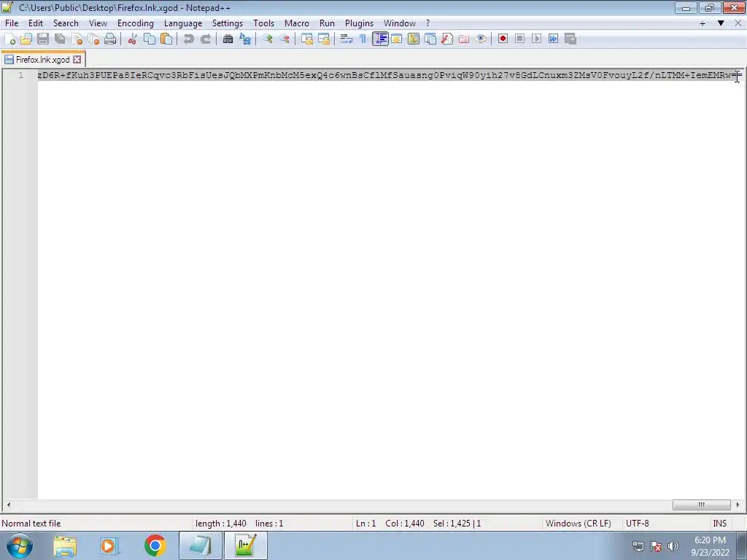This screenshot has height=560, width=747.
Task: Create a new document with the New icon
Action: (x=9, y=39)
